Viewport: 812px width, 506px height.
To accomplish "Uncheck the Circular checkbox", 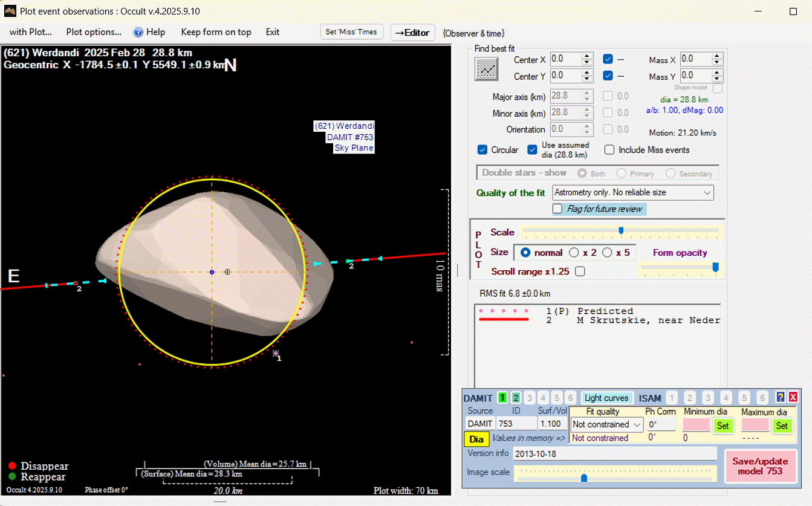I will coord(482,150).
